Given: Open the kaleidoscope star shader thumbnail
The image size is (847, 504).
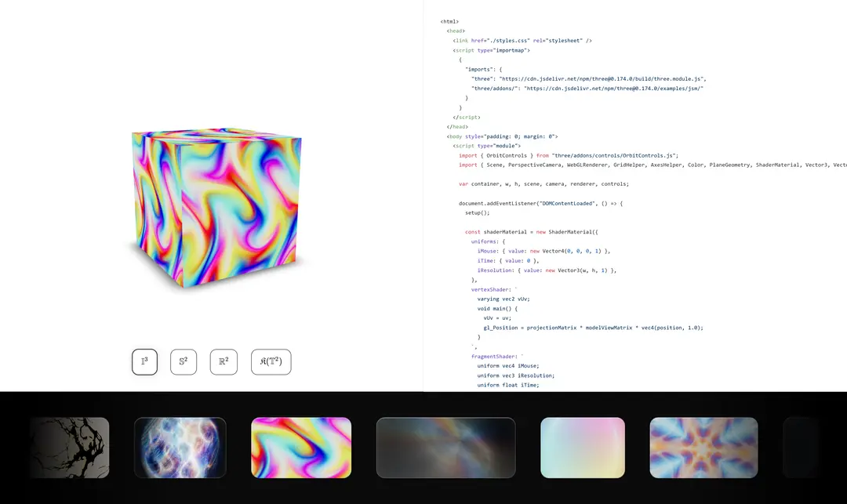Looking at the screenshot, I should pyautogui.click(x=703, y=448).
